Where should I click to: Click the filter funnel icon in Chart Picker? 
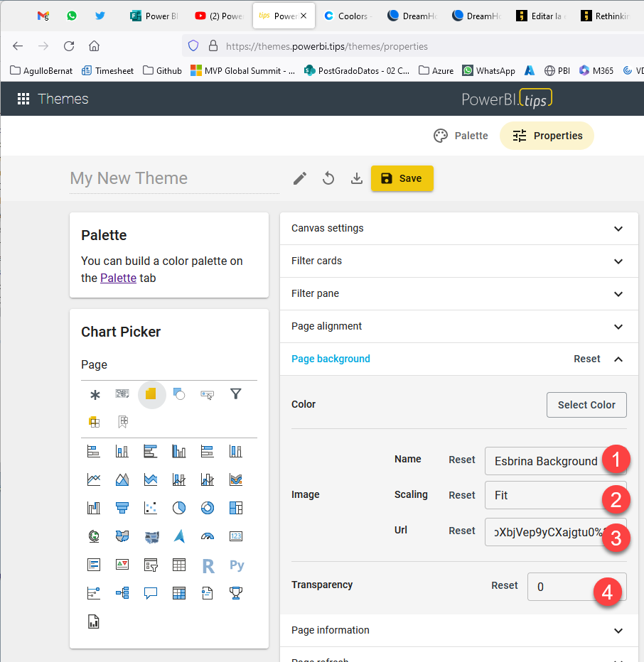[x=236, y=394]
